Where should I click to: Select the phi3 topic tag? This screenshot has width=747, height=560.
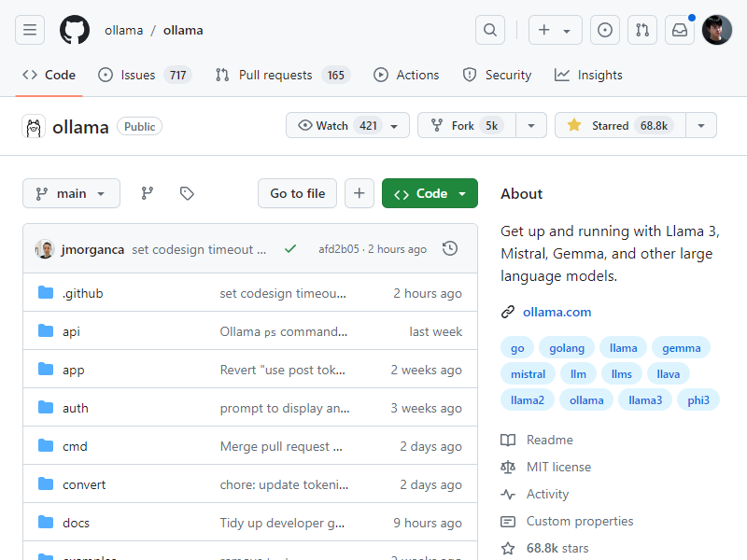(x=698, y=400)
